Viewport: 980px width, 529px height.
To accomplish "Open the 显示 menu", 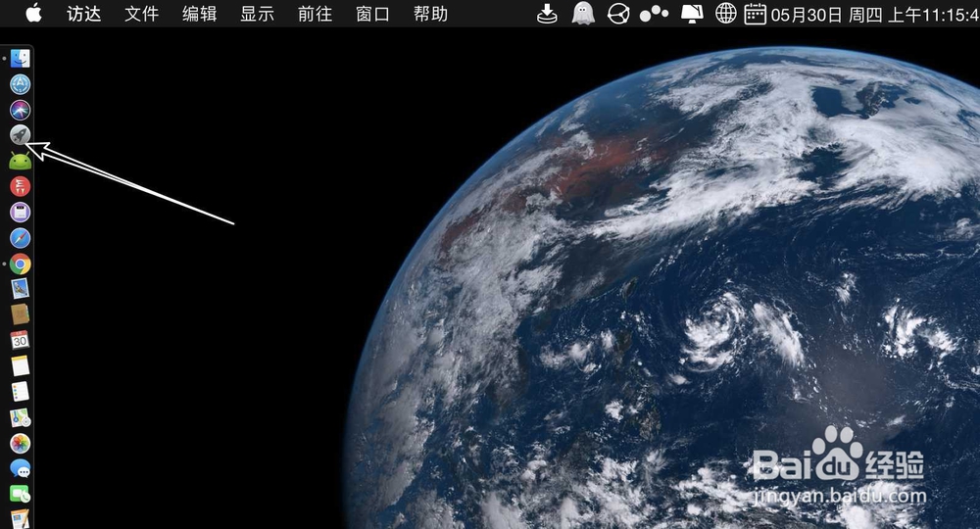I will pyautogui.click(x=257, y=14).
